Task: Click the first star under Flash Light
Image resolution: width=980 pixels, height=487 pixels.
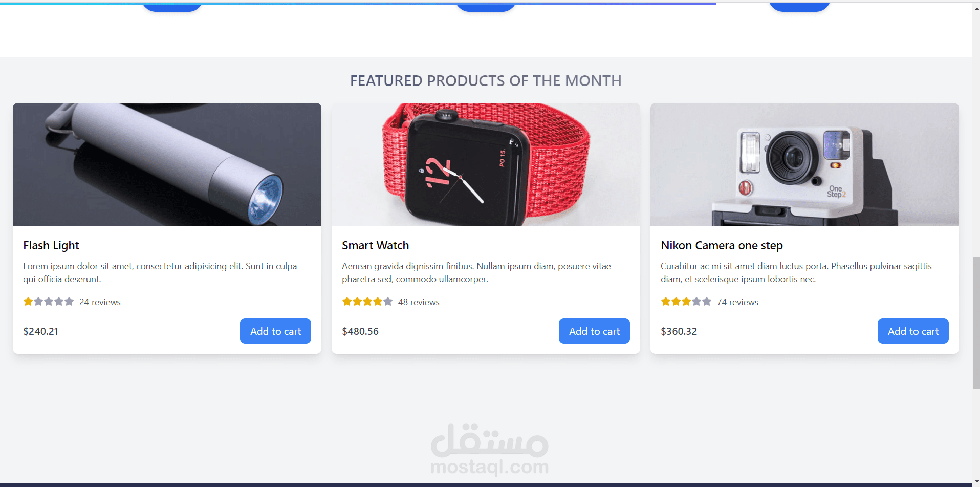Action: click(28, 302)
